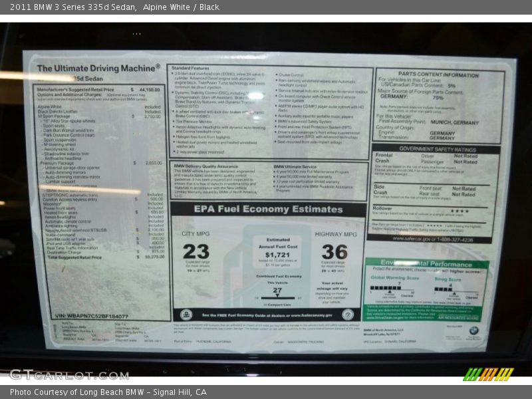Click the BMW roundel logo on the sticker
This screenshot has width=532, height=399.
coord(473,331)
